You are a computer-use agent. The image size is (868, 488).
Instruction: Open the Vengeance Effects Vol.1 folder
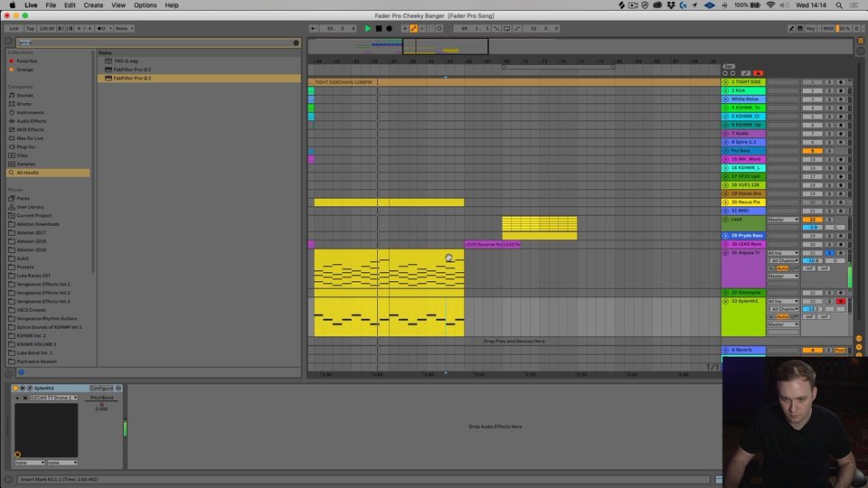pos(43,284)
